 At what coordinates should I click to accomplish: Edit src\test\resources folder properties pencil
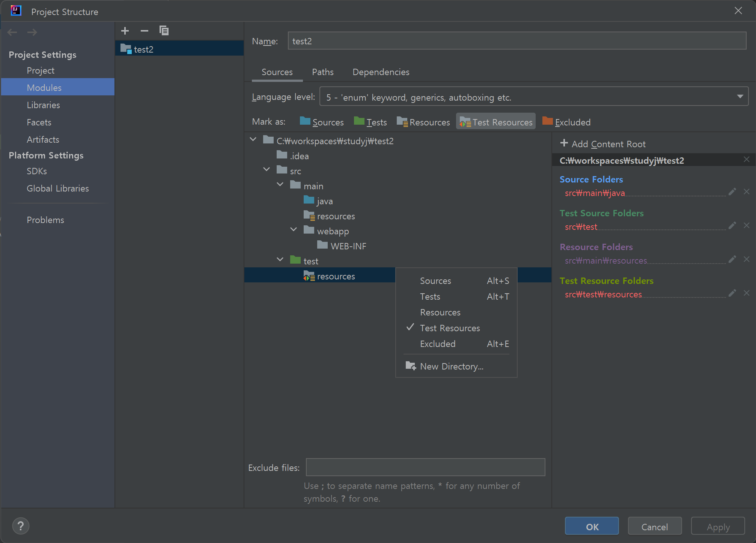[x=732, y=293]
